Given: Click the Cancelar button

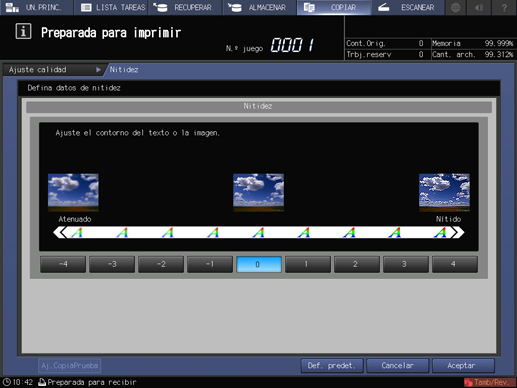Looking at the screenshot, I should [398, 366].
